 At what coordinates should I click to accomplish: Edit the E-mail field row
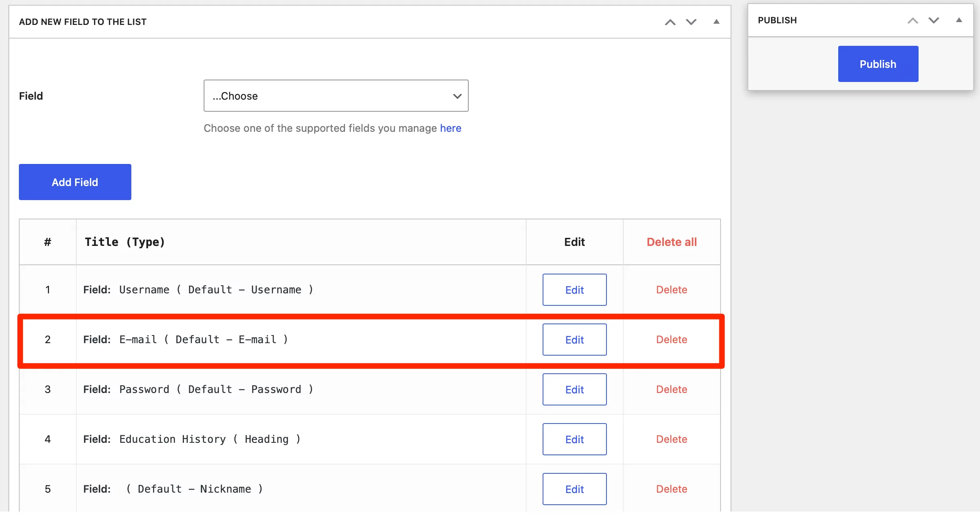click(574, 340)
